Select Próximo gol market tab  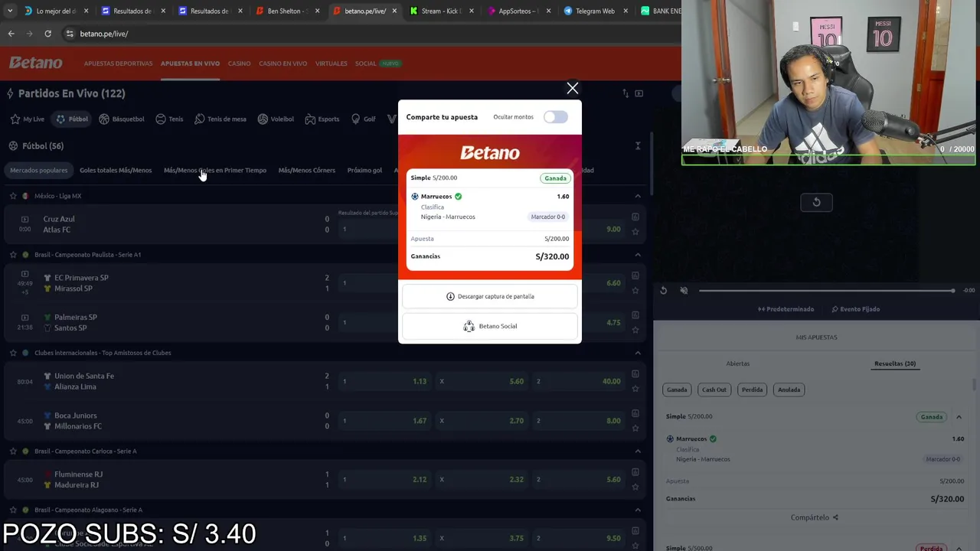(x=364, y=170)
